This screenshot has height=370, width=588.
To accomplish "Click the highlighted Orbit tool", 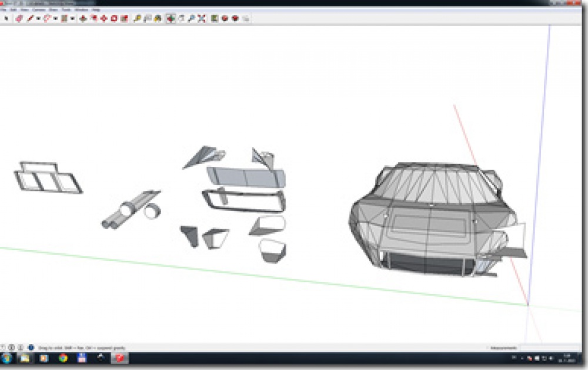I will click(x=171, y=18).
